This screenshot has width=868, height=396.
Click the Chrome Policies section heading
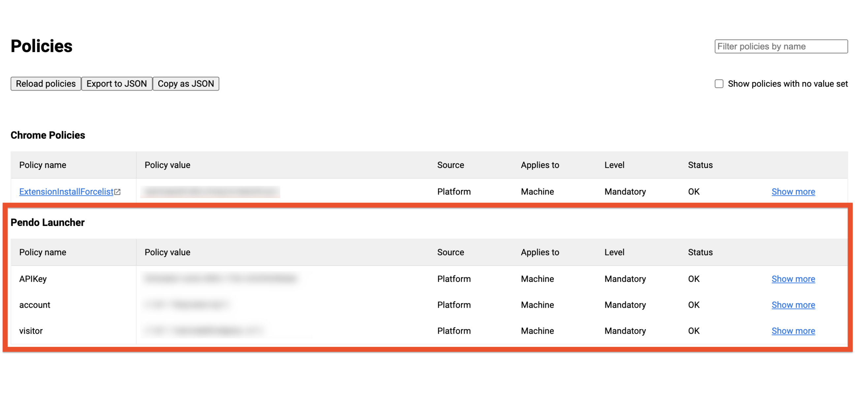[x=48, y=135]
